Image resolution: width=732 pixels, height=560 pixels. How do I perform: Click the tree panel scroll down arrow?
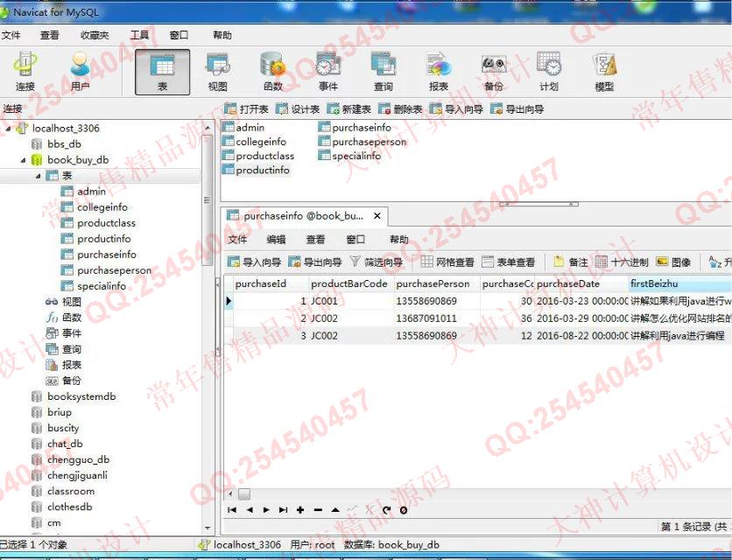(208, 528)
